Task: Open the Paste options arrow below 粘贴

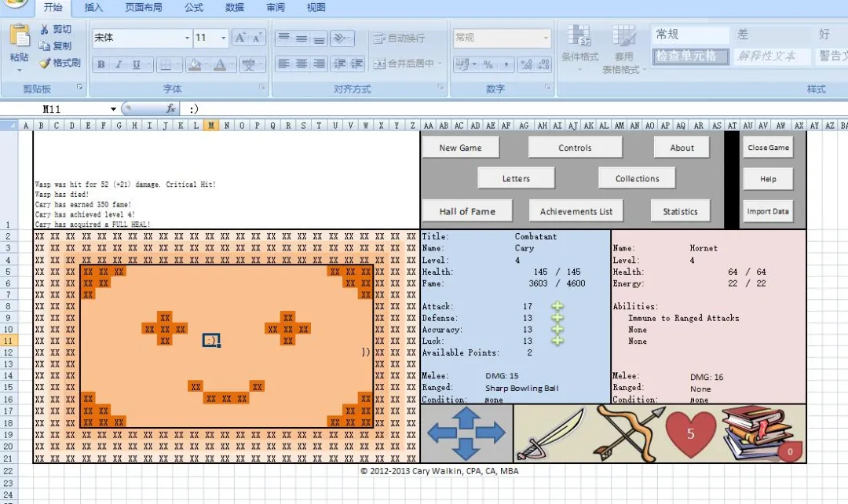Action: pos(20,71)
